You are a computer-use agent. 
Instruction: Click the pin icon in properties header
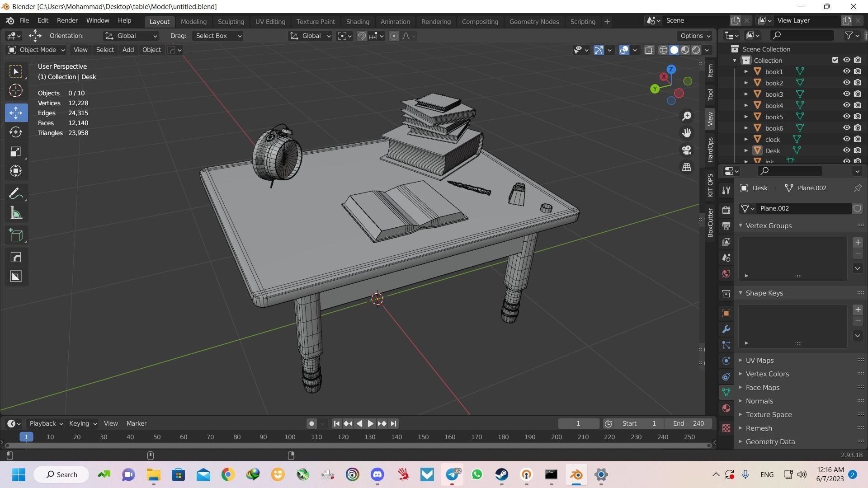coord(858,188)
